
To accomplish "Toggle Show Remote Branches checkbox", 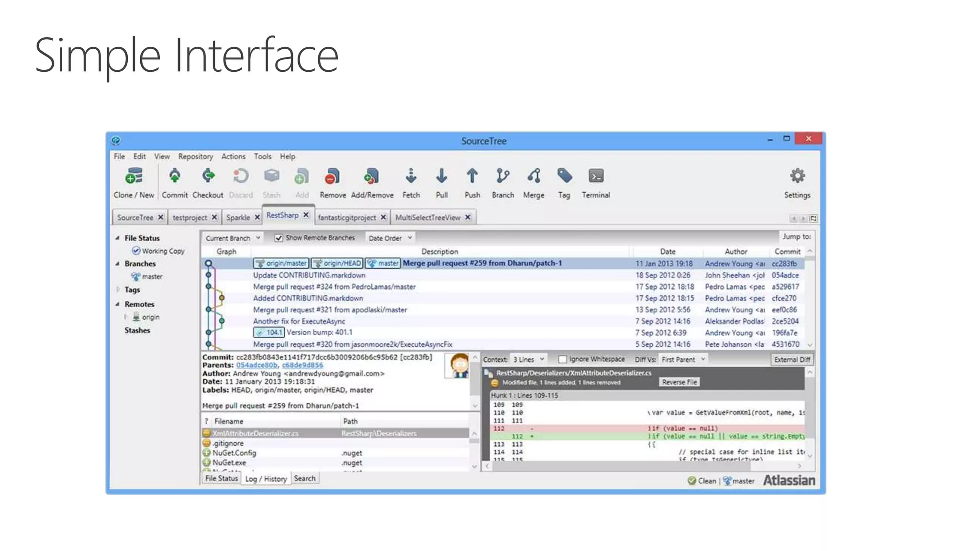I will point(278,238).
